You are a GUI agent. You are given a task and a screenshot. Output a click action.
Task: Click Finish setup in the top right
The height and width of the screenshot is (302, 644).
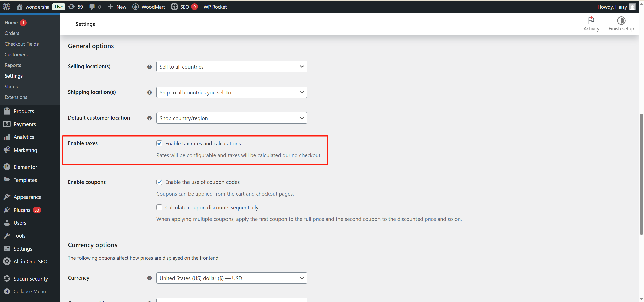(621, 24)
